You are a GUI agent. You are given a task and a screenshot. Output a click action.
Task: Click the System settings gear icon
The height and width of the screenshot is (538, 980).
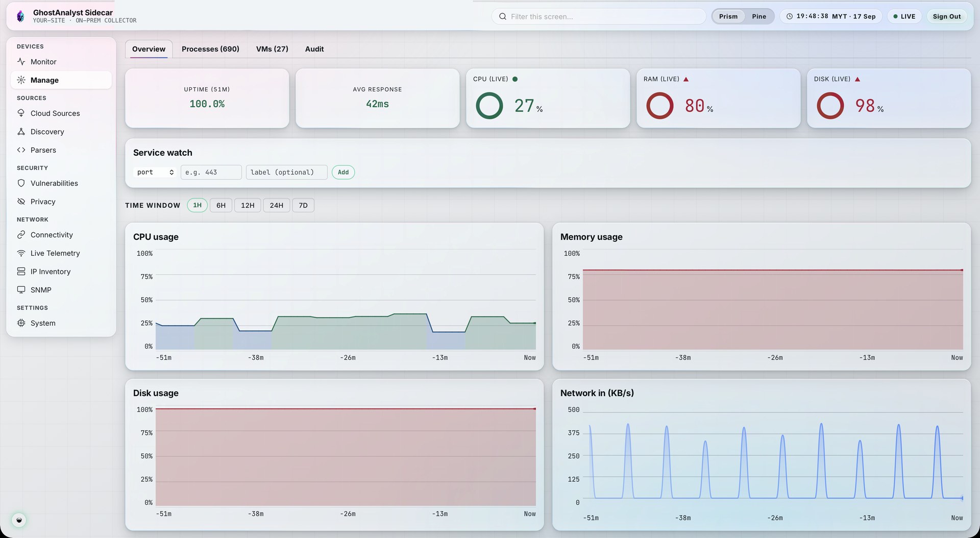point(21,323)
